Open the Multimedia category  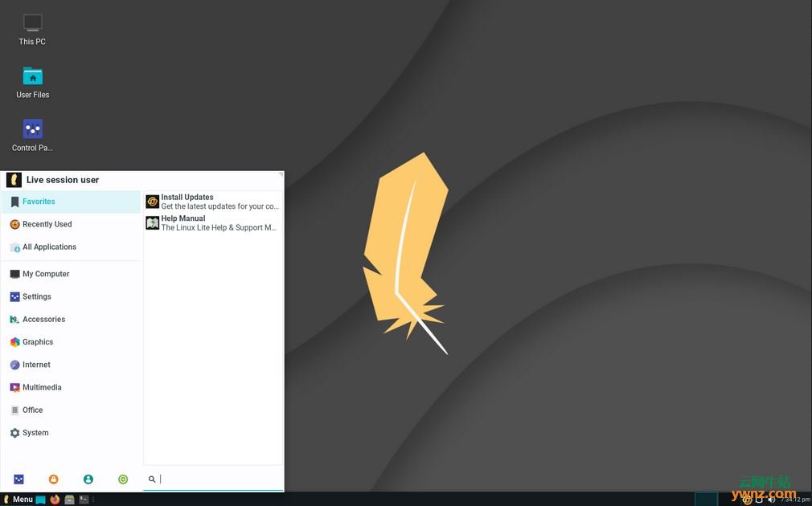click(x=71, y=387)
